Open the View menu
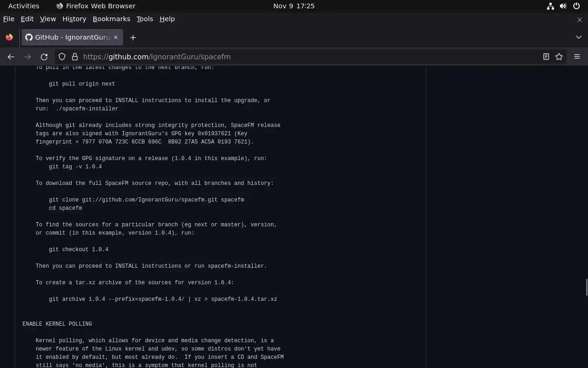The width and height of the screenshot is (588, 368). 48,19
